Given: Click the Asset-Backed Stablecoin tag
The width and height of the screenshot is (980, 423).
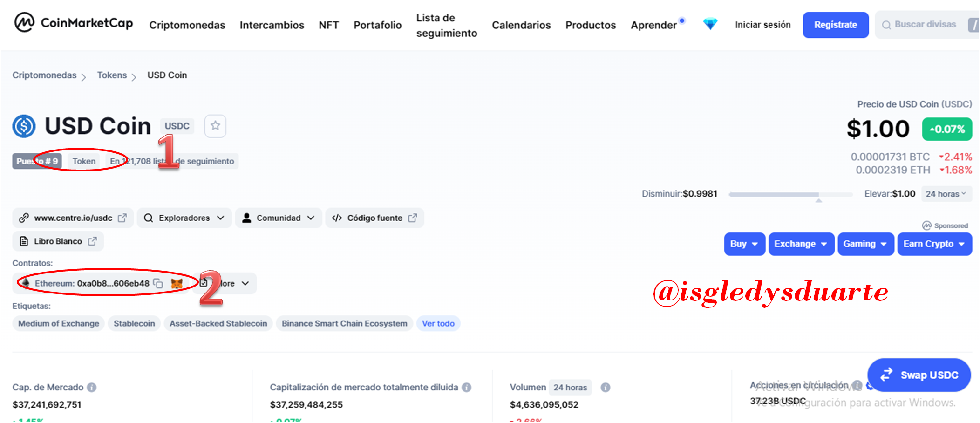Looking at the screenshot, I should click(x=218, y=323).
